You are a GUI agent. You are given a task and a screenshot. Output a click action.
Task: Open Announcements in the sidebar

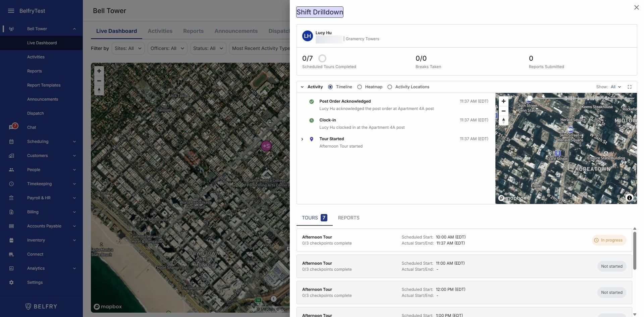coord(43,99)
